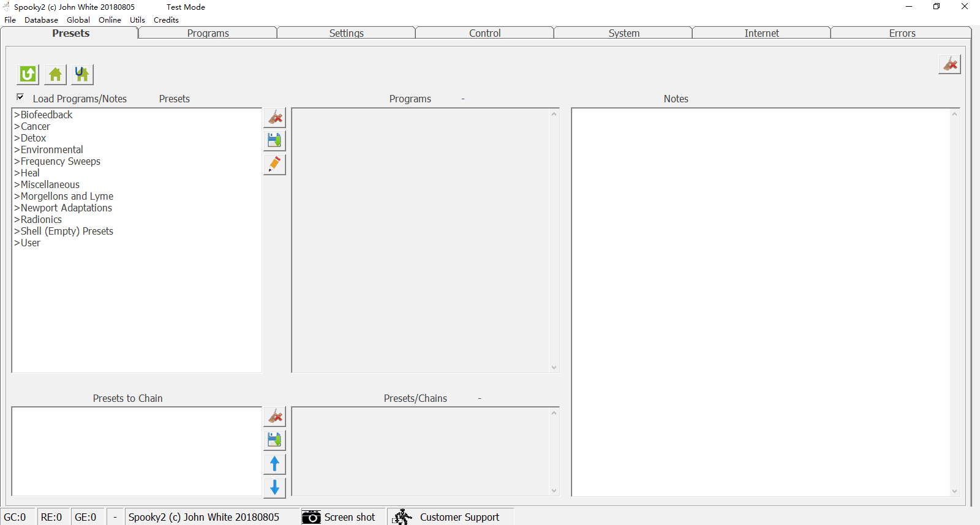This screenshot has height=525, width=980.
Task: Click inside the Notes text area
Action: [759, 300]
